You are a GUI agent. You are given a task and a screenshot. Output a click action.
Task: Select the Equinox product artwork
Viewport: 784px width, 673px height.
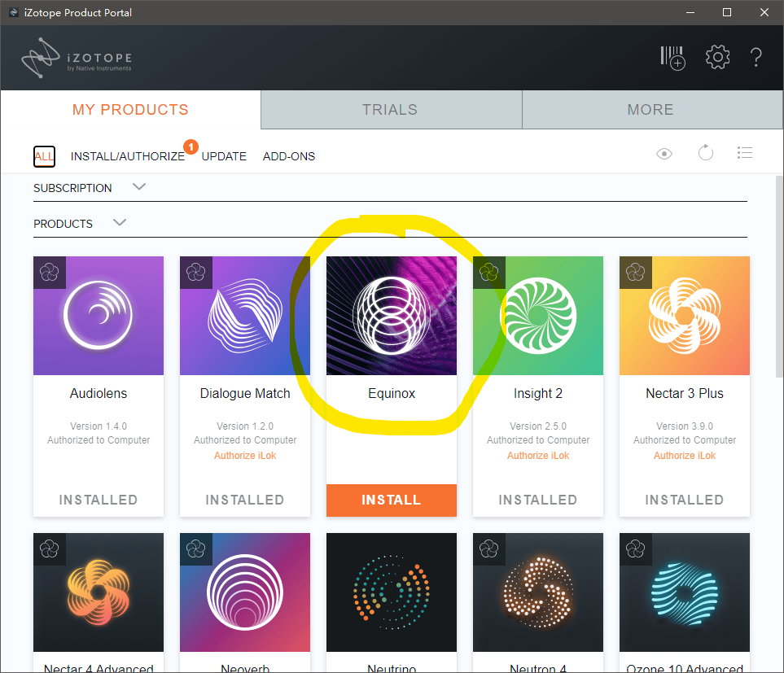click(x=392, y=316)
